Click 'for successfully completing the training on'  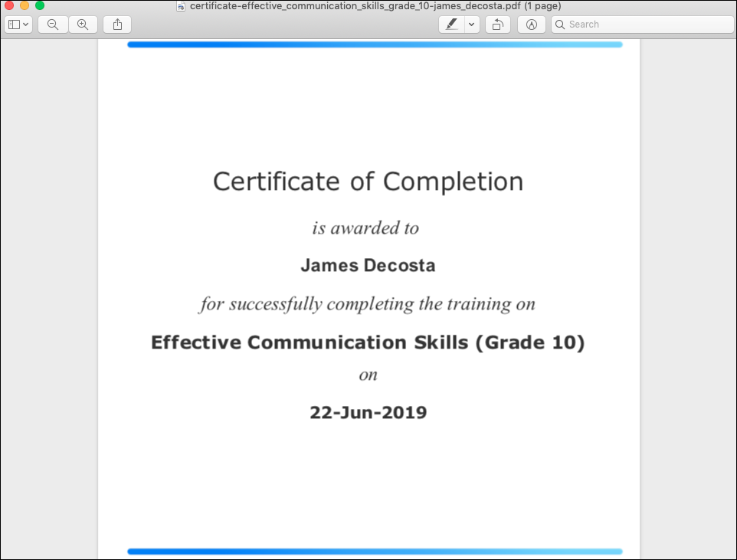[x=367, y=304]
